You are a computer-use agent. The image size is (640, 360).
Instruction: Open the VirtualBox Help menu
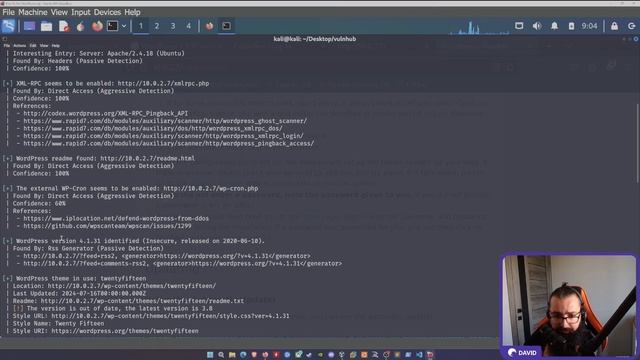(132, 12)
